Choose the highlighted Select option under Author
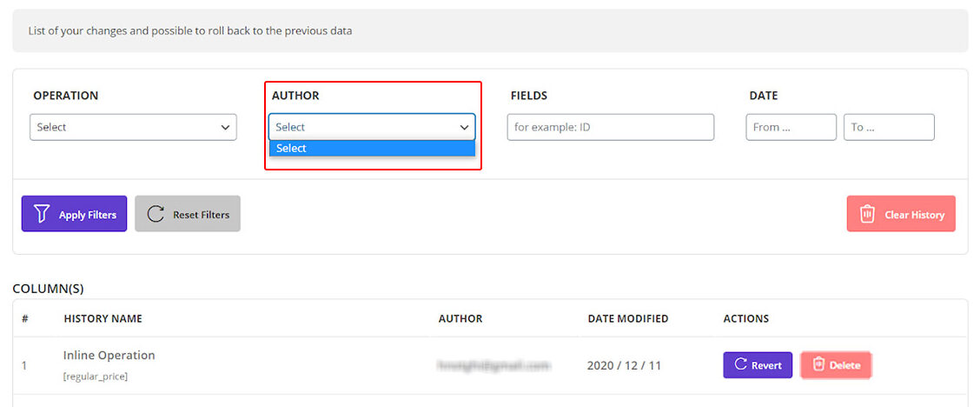The image size is (980, 407). 372,148
